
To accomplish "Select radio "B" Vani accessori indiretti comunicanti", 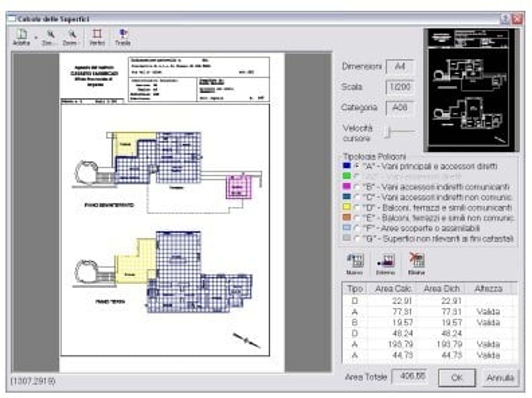I will 357,187.
